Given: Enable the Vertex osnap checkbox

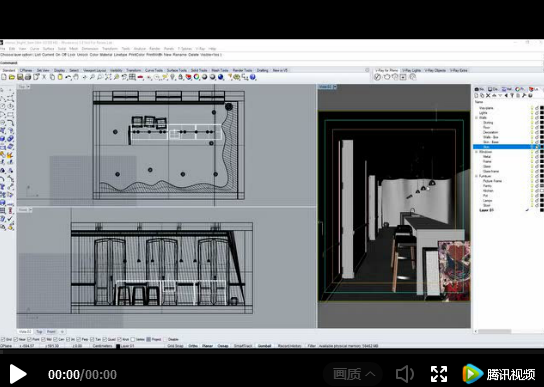Looking at the screenshot, I should [133, 339].
